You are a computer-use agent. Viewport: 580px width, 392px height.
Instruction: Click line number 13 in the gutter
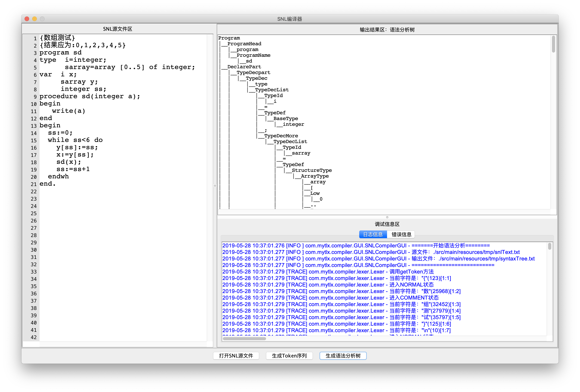click(x=34, y=126)
